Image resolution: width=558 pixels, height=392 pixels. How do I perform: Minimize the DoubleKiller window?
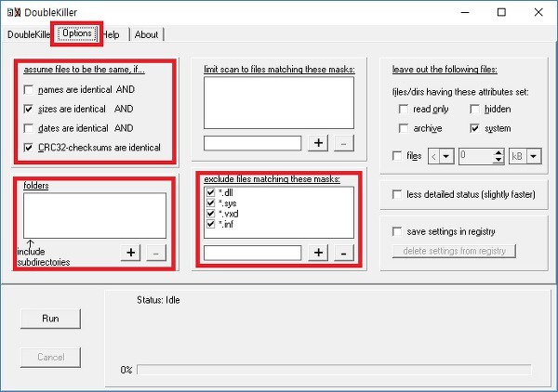click(465, 12)
